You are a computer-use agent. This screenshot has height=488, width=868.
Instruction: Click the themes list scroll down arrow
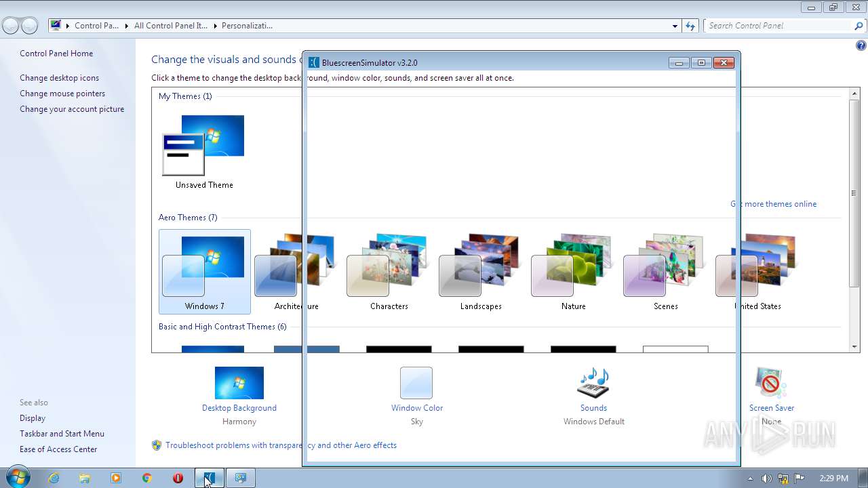point(854,346)
